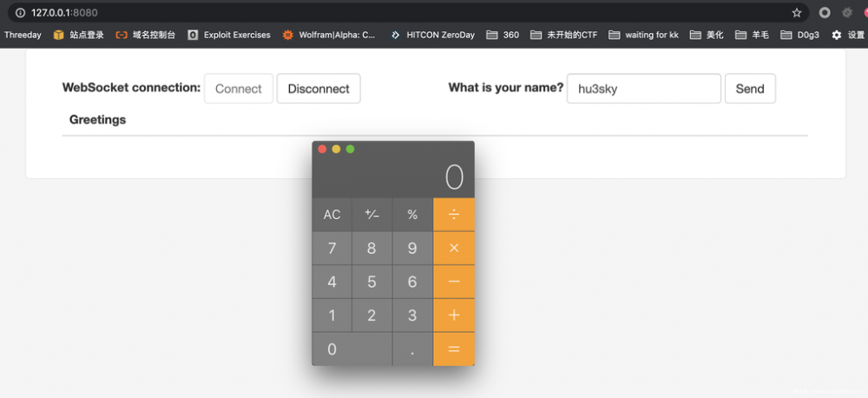Click the 4 key in Calculator
The height and width of the screenshot is (398, 868).
tap(332, 282)
